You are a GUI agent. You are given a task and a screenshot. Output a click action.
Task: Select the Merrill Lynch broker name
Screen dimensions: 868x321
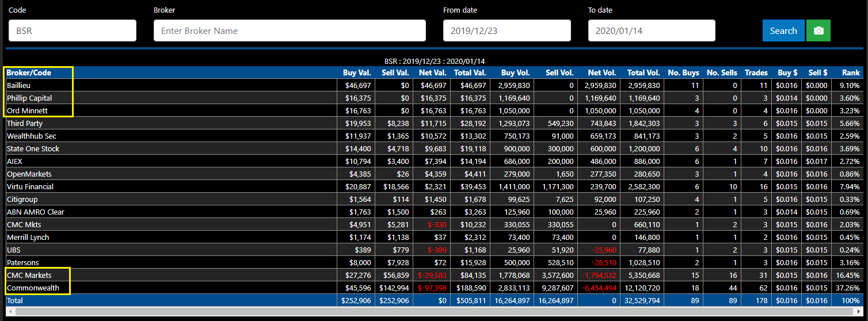pos(28,237)
